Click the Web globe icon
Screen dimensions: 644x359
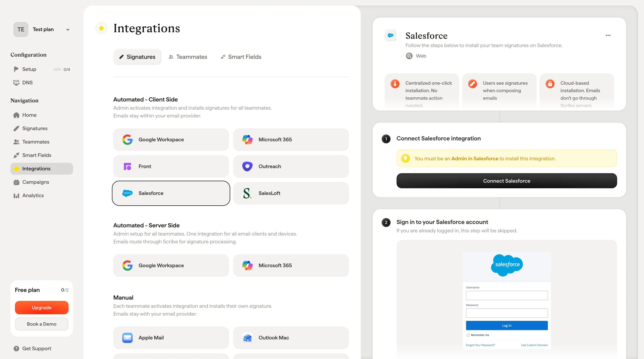[409, 56]
